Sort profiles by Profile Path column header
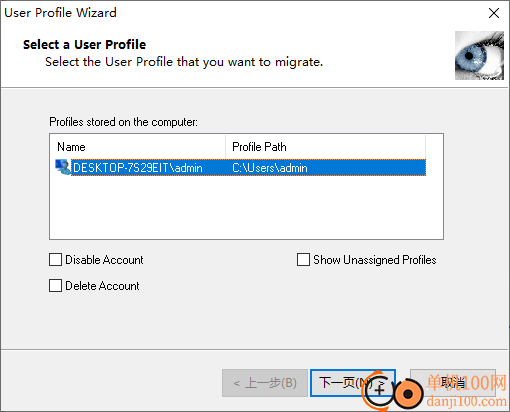The width and height of the screenshot is (510, 412). (x=326, y=147)
